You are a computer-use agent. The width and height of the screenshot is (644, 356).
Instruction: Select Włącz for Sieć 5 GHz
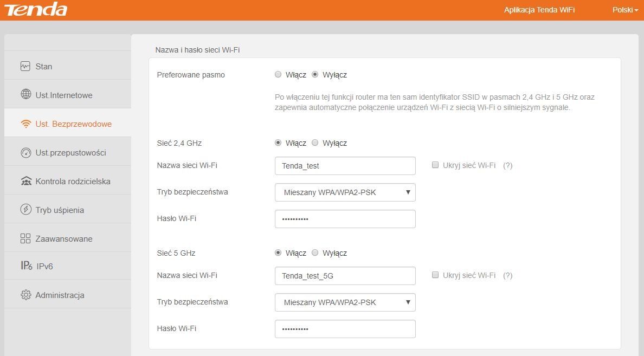[x=278, y=253]
